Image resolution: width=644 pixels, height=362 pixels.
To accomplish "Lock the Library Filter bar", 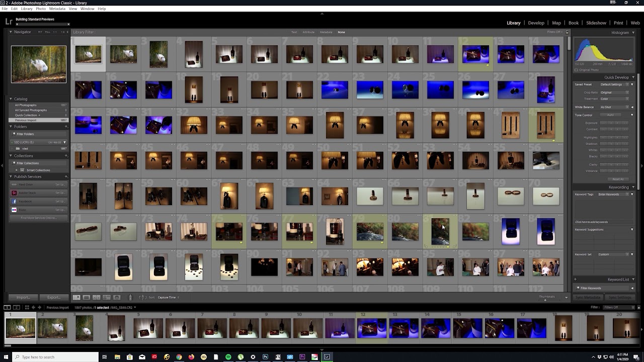I will click(x=567, y=32).
